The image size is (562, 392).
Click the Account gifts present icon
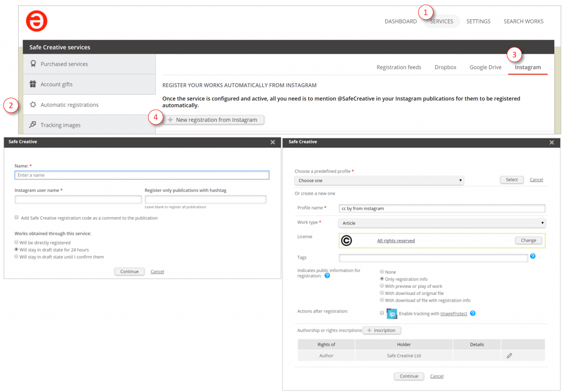coord(33,84)
